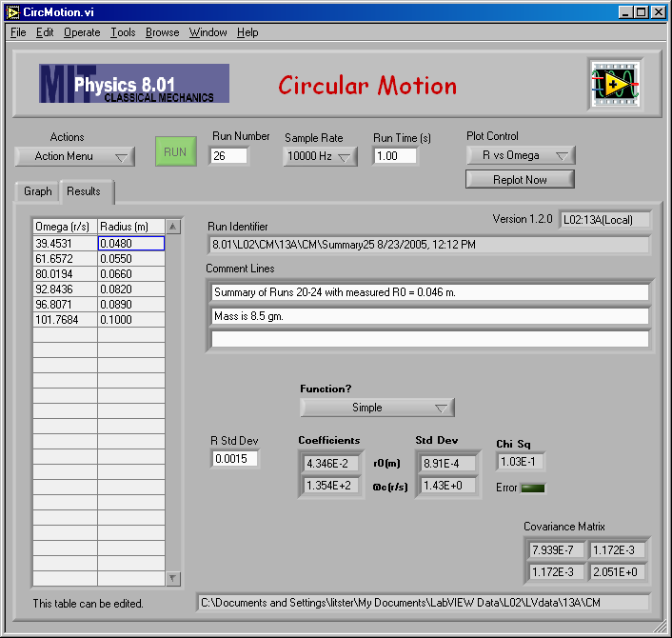
Task: Open the Operate menu
Action: (x=82, y=32)
